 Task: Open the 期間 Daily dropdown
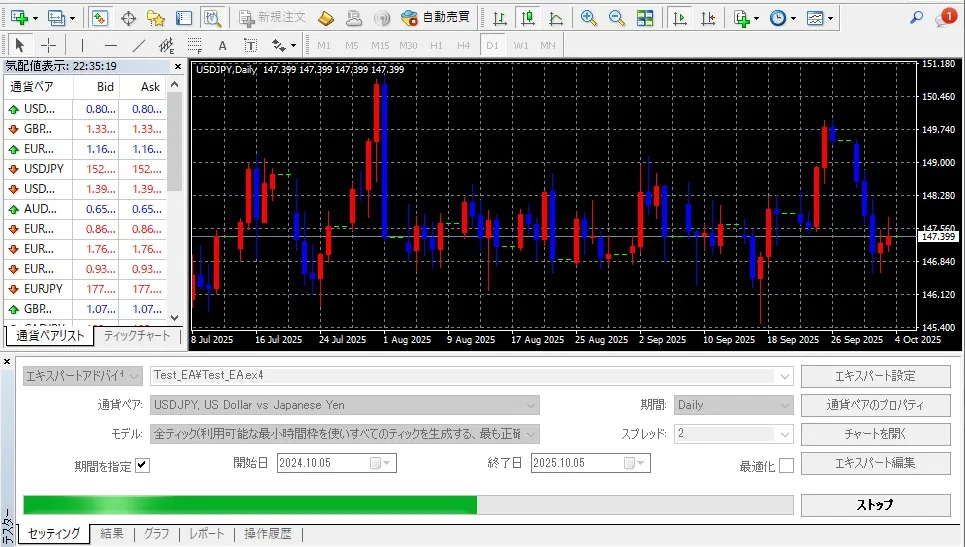click(x=785, y=405)
